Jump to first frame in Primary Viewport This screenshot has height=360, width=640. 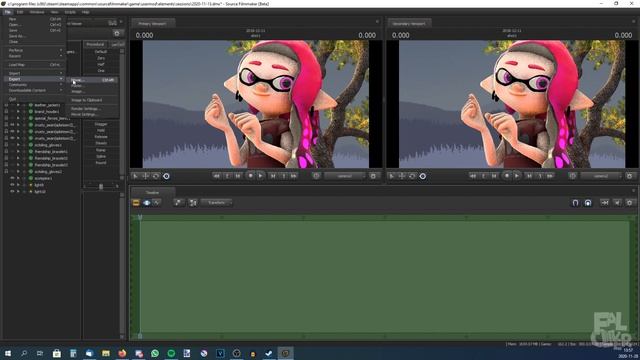[x=216, y=176]
